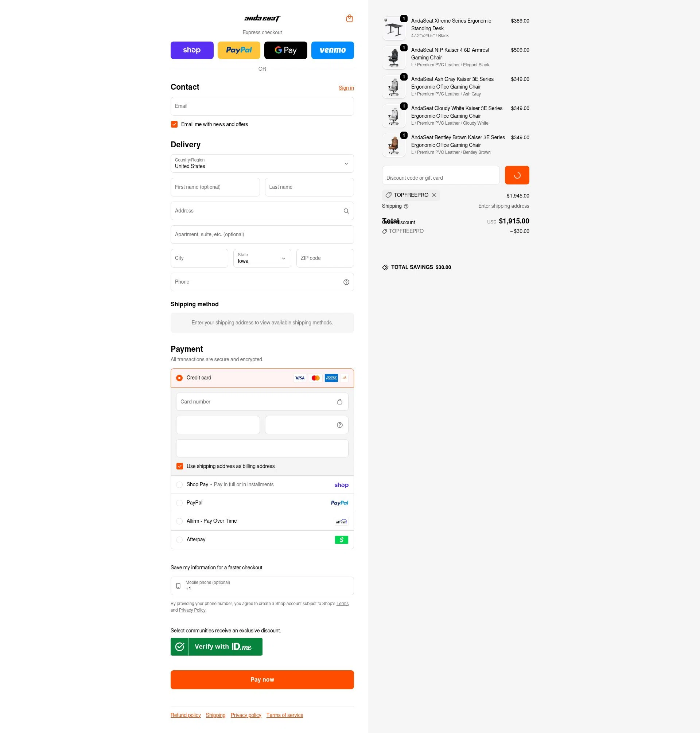700x733 pixels.
Task: Open the Country/Region dropdown
Action: [x=262, y=163]
